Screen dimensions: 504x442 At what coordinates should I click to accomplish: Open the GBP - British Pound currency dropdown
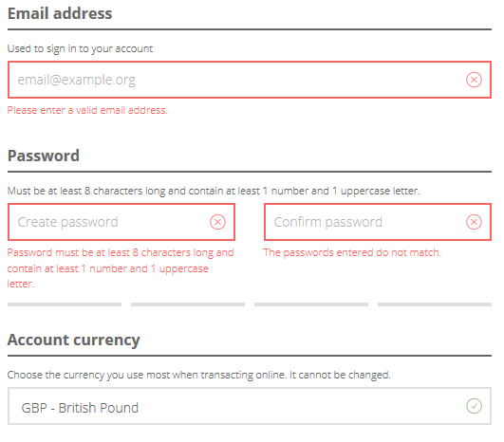(x=250, y=406)
